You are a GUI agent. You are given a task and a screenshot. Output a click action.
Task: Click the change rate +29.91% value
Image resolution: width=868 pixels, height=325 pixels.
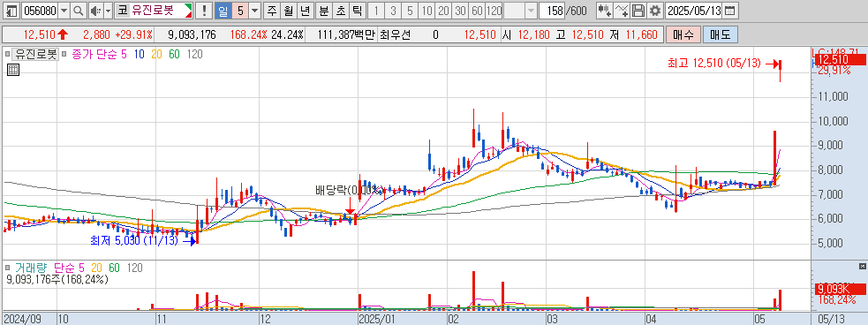click(x=133, y=34)
